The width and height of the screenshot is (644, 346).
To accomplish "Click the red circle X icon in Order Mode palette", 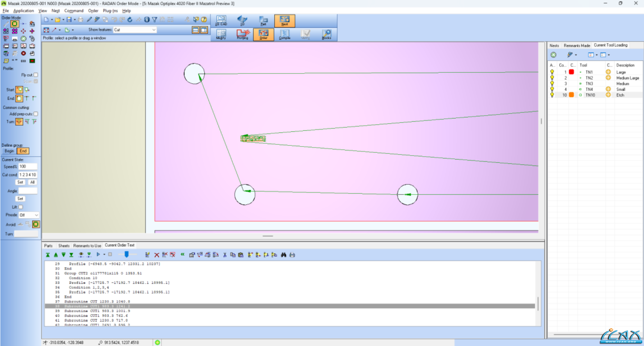I will (23, 53).
